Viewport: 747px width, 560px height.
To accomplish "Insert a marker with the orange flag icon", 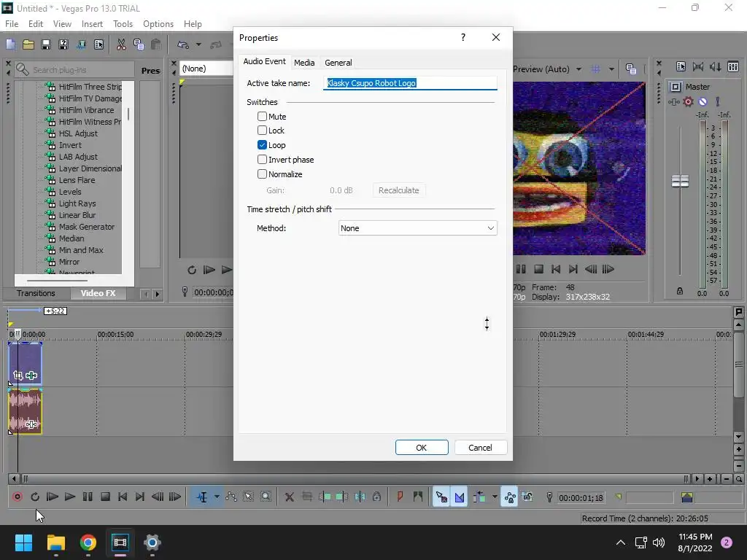I will coord(400,497).
